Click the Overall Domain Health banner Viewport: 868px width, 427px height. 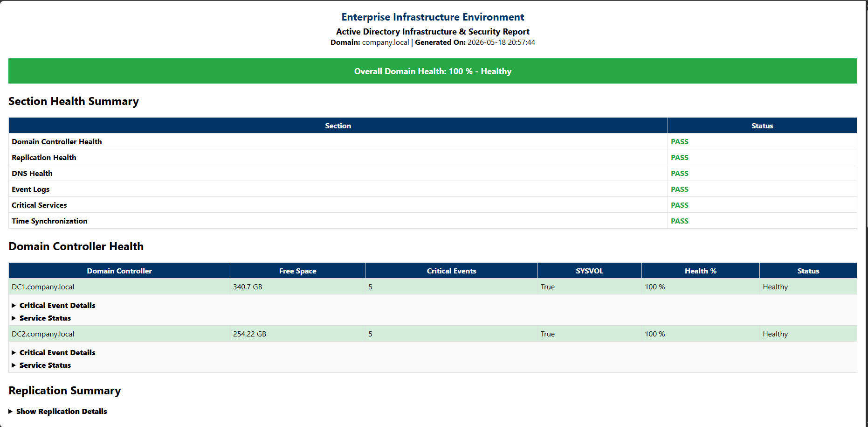(433, 71)
